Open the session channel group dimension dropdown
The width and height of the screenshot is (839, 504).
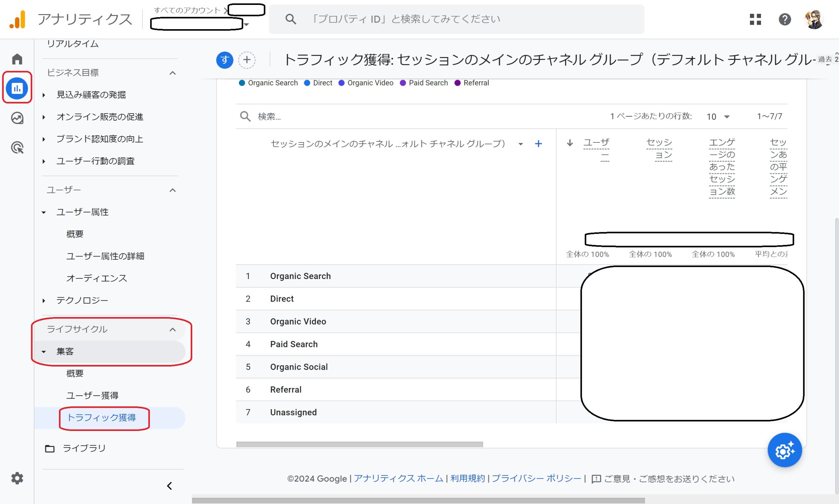coord(520,144)
